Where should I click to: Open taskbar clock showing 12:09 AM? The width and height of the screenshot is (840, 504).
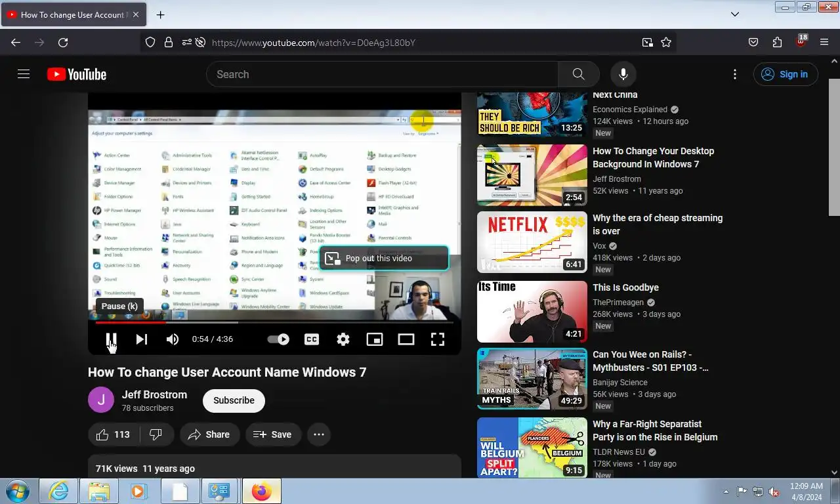pos(807,491)
